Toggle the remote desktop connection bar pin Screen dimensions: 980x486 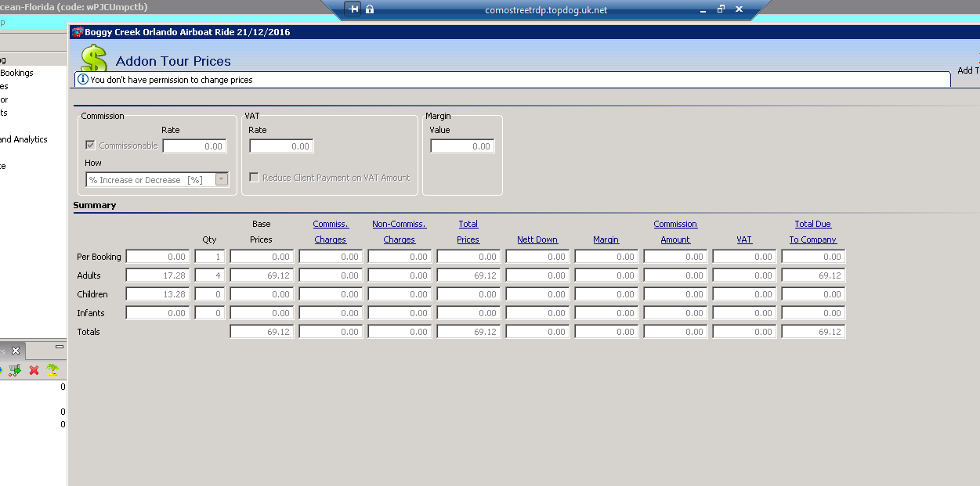(354, 9)
